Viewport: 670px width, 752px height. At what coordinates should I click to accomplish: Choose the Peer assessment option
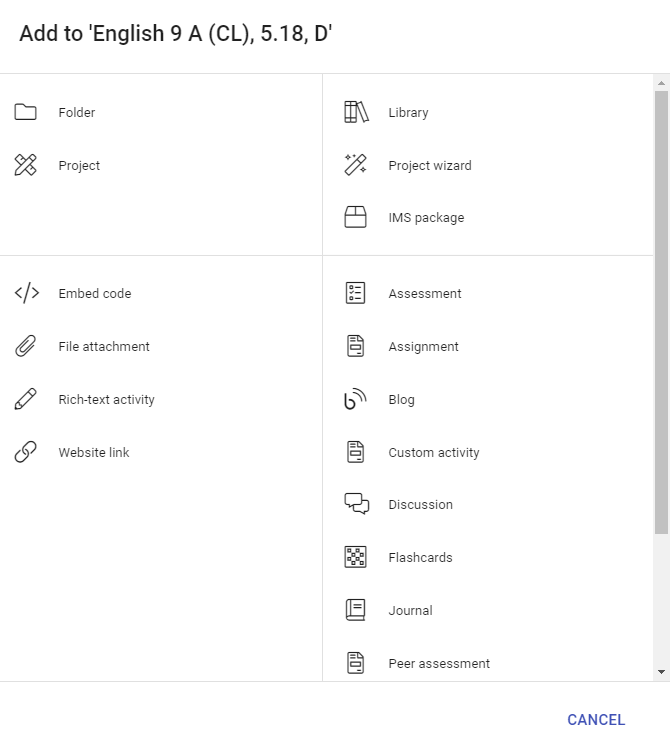tap(438, 664)
